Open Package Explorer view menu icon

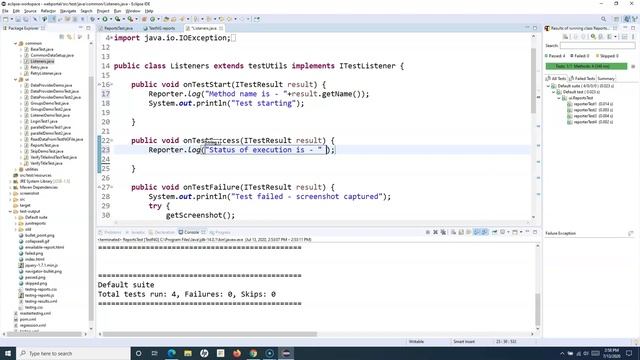click(88, 37)
